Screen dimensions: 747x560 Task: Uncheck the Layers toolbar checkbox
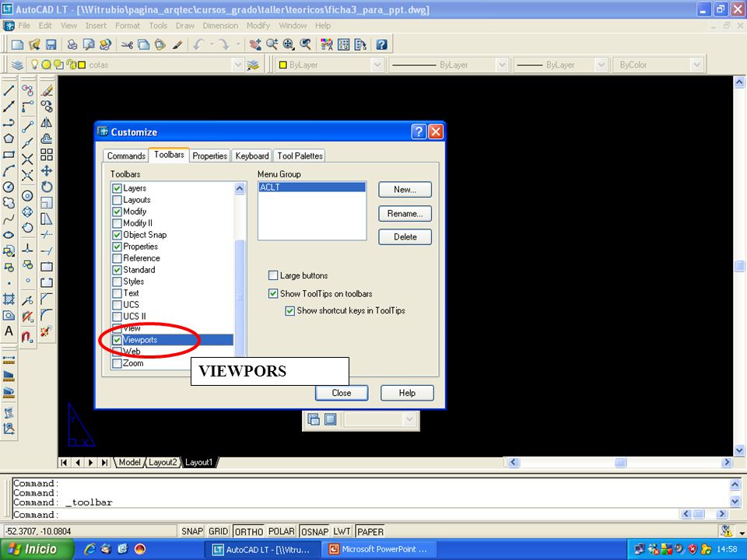click(x=117, y=188)
